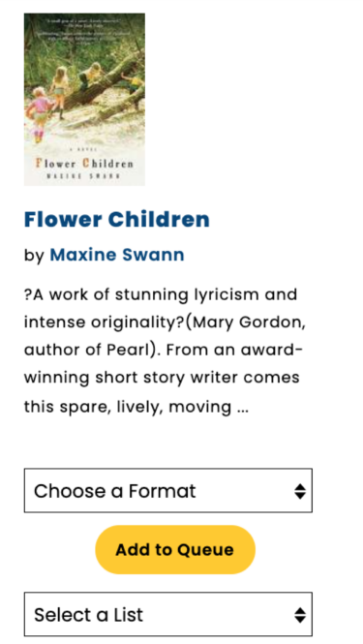Click the author name printed on the cover
The image size is (363, 644).
point(84,175)
